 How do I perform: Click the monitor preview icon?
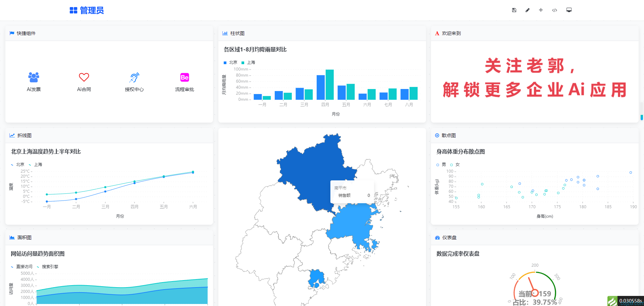click(x=569, y=10)
